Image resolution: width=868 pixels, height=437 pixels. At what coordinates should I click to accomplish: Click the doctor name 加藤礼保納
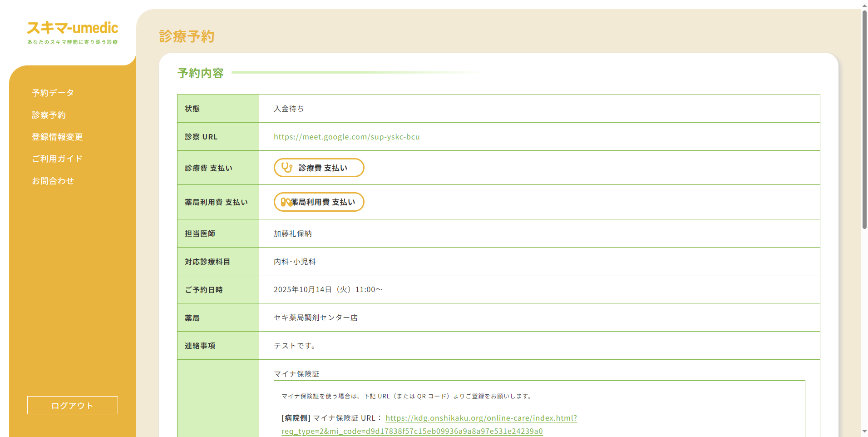click(292, 233)
